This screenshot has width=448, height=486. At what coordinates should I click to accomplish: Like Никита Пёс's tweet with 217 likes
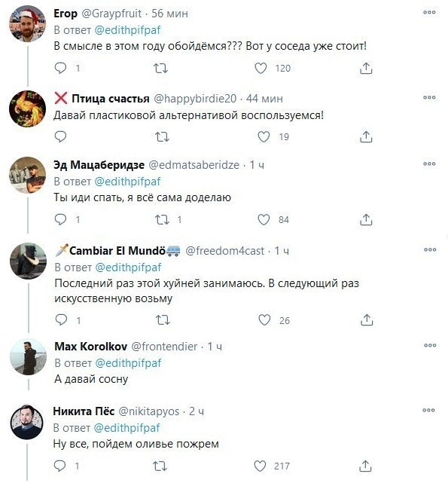click(260, 466)
